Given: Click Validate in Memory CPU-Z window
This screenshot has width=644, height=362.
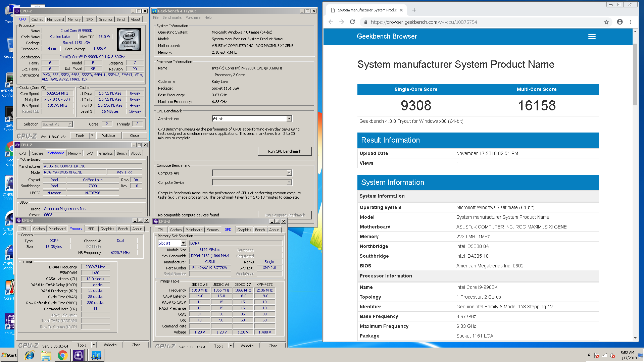Looking at the screenshot, I should tap(110, 345).
